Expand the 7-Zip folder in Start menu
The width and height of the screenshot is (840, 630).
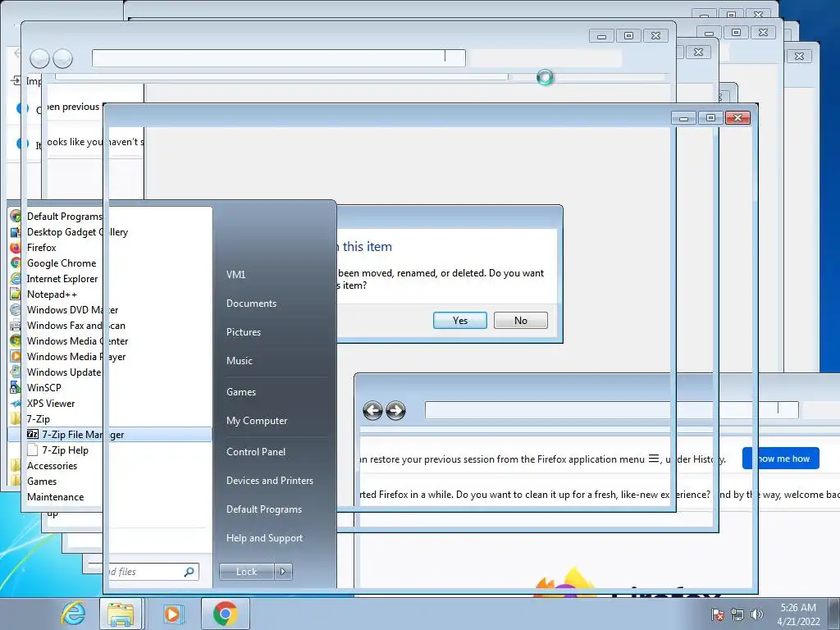[x=38, y=419]
